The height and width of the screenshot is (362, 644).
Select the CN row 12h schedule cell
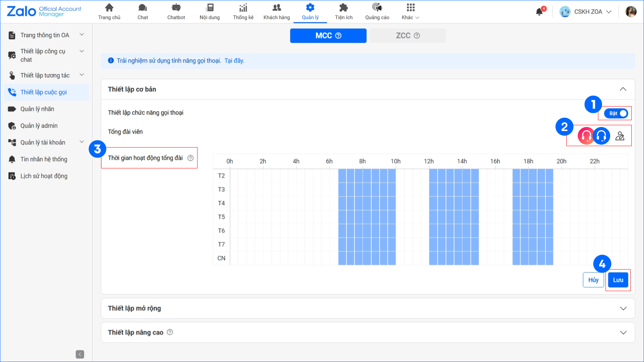(433, 258)
